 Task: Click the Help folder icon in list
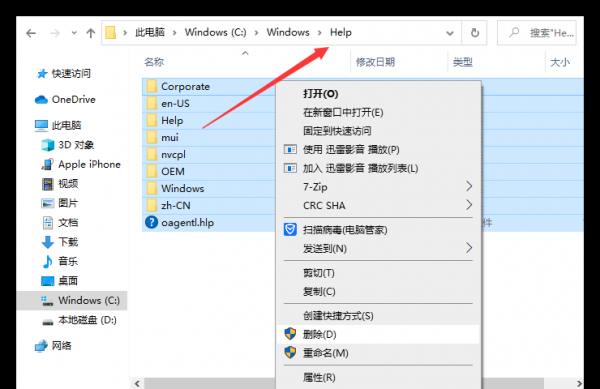click(x=152, y=120)
